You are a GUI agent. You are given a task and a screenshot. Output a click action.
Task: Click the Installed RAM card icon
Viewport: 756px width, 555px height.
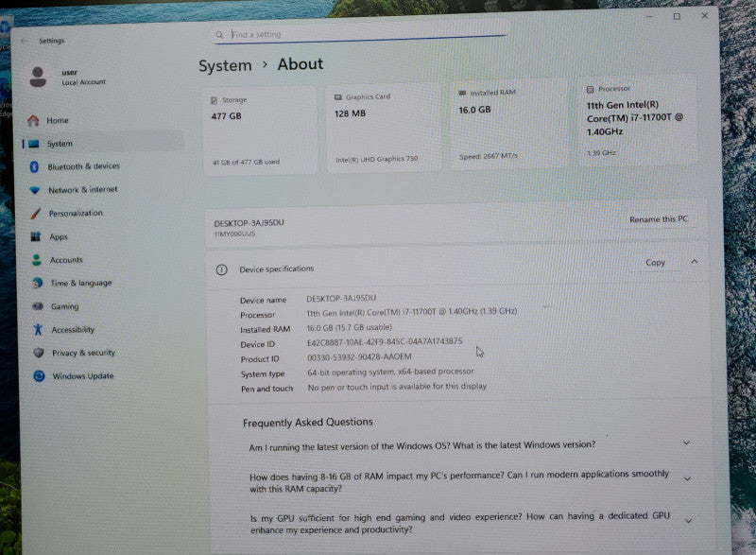pyautogui.click(x=462, y=93)
